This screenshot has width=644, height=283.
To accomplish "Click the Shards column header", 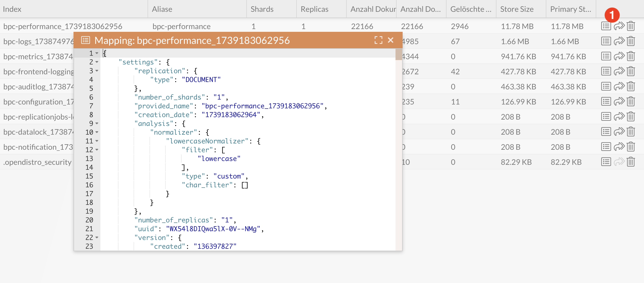I will click(x=262, y=9).
